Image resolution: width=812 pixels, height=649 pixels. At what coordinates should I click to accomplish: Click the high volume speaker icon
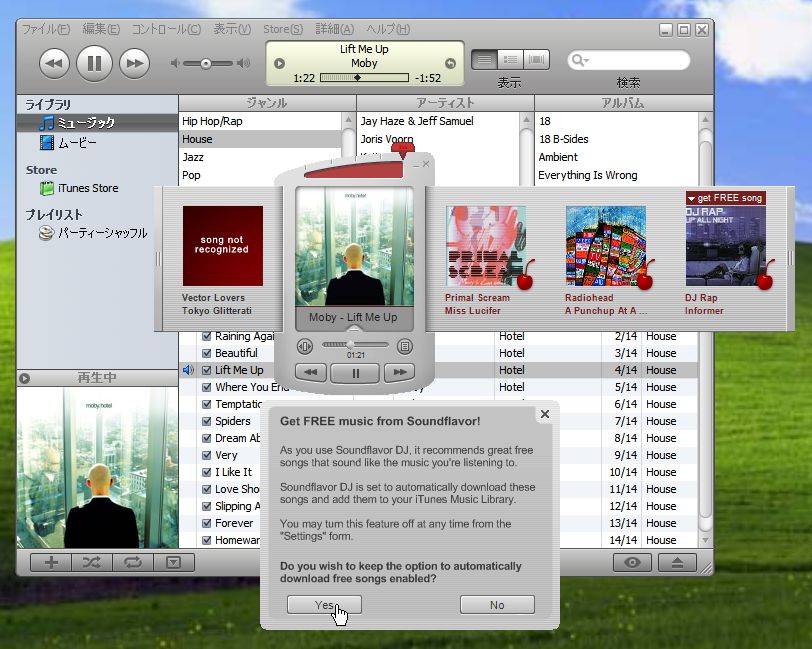click(x=243, y=63)
